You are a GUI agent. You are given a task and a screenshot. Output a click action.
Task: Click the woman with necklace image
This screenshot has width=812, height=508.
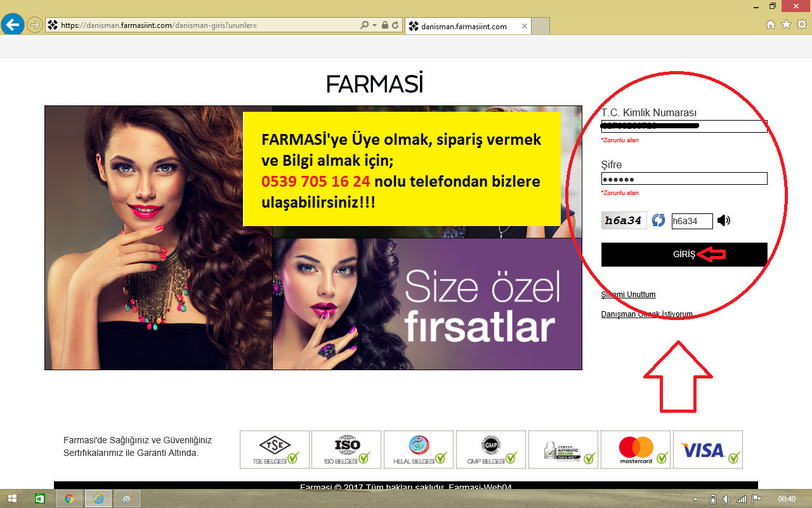coord(159,237)
